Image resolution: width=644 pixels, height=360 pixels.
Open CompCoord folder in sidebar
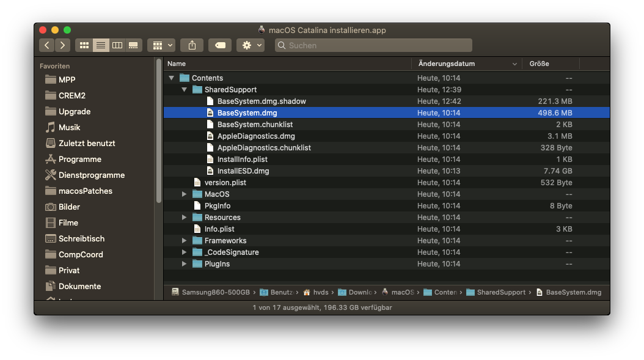point(74,254)
